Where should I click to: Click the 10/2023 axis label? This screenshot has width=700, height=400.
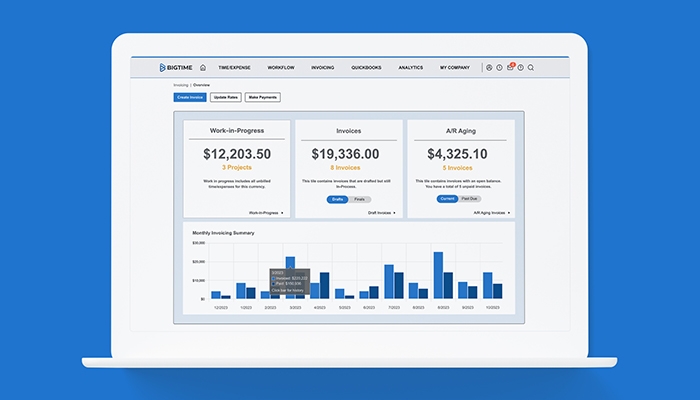[x=492, y=308]
